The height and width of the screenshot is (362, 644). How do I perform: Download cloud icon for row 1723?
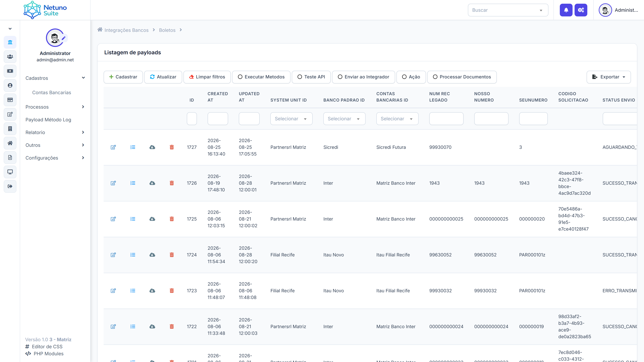coord(152,291)
